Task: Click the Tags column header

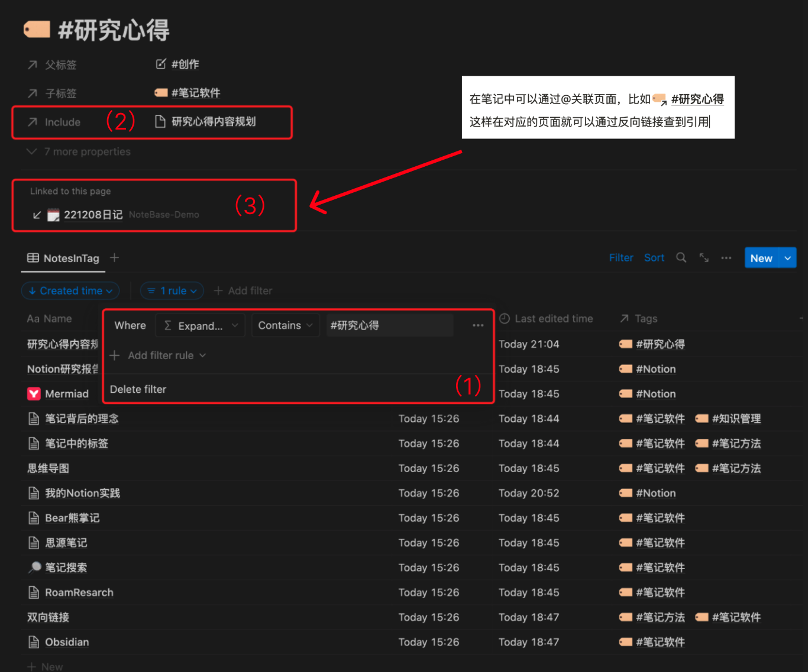Action: 639,319
